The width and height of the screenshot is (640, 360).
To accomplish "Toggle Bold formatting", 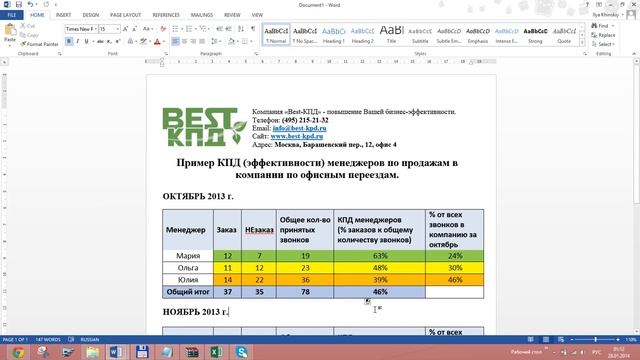I will (69, 41).
